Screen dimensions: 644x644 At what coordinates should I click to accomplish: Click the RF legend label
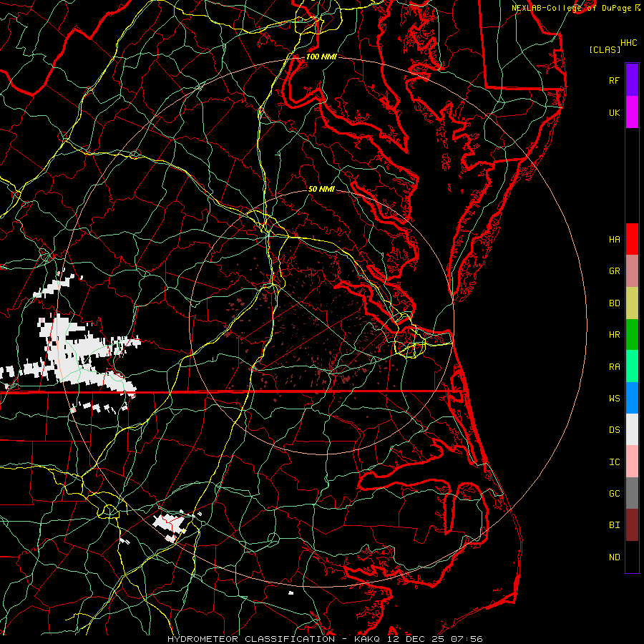pyautogui.click(x=614, y=80)
